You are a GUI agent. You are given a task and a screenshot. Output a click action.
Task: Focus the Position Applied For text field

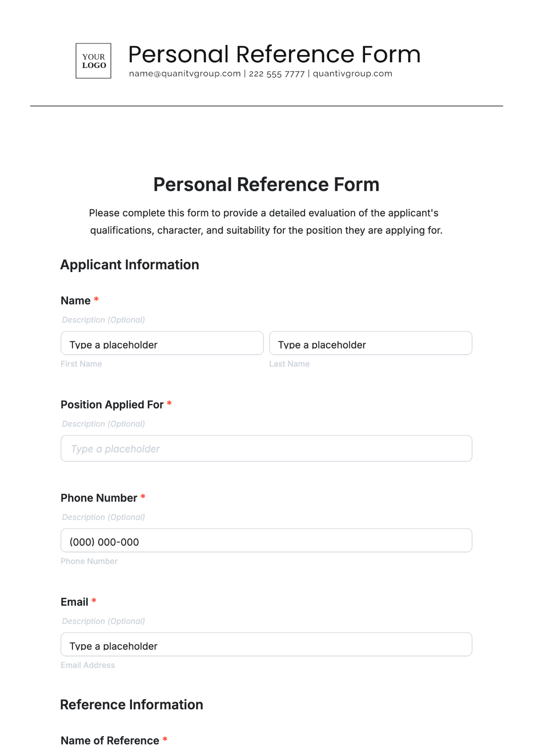point(266,448)
